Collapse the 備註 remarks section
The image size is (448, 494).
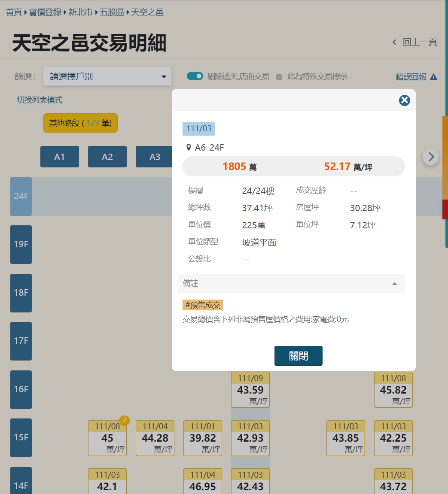[x=394, y=283]
